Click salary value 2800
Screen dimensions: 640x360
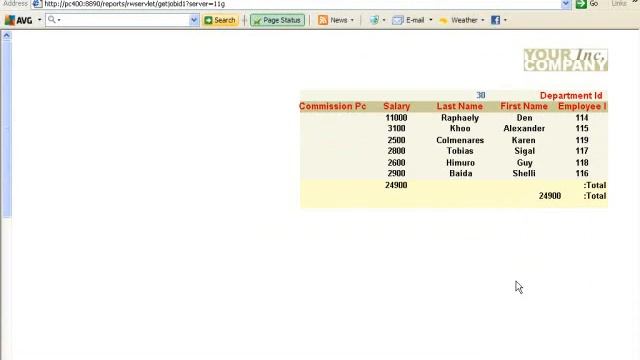(396, 151)
